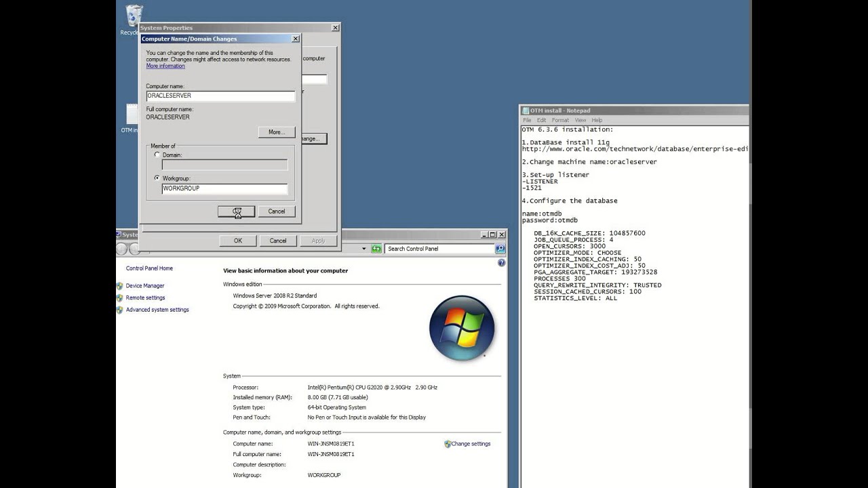Screen dimensions: 868x488
Task: Click into the Workgroup text field
Action: coord(224,189)
